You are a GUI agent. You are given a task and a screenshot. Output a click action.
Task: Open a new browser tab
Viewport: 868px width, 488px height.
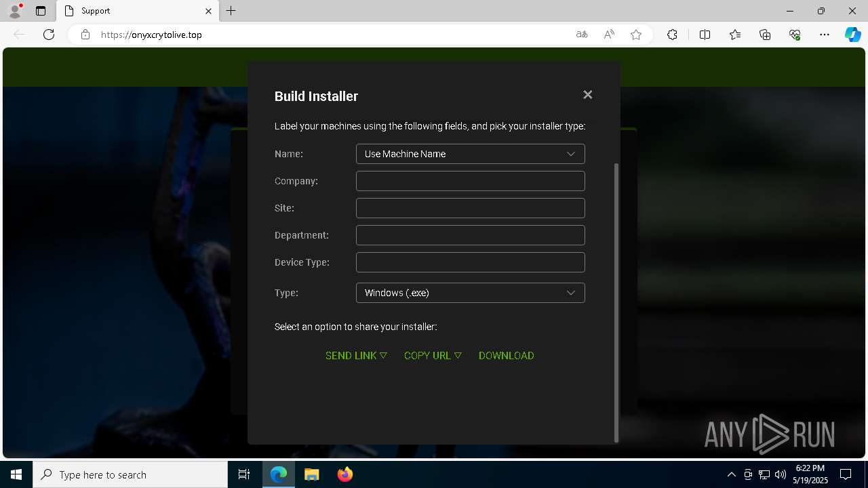(x=231, y=11)
